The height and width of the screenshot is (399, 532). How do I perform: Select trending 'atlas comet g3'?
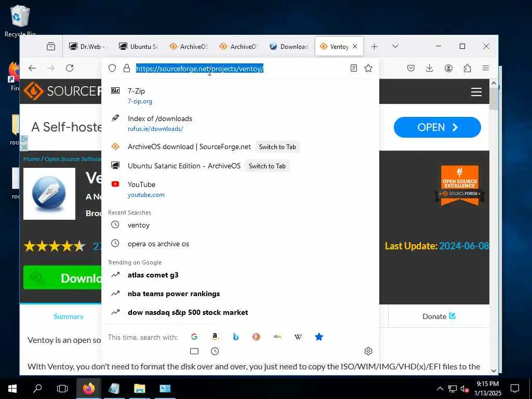coord(240,275)
